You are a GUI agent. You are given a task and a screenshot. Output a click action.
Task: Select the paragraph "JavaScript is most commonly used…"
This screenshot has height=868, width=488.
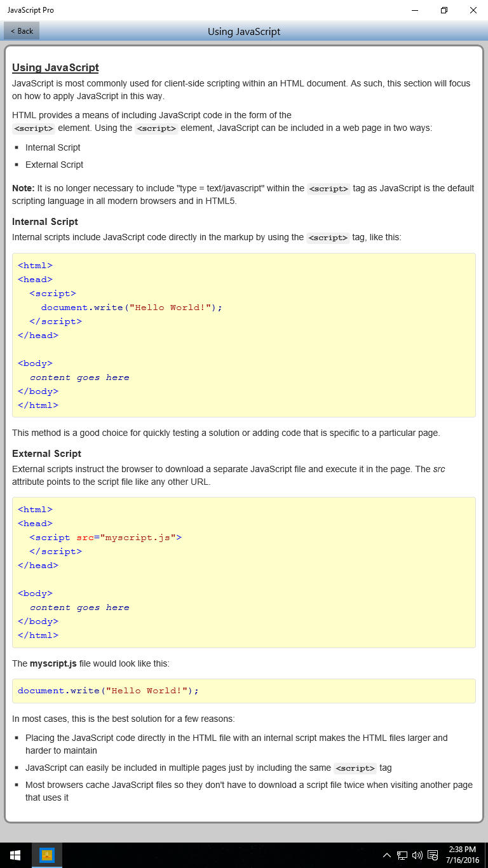click(x=241, y=90)
